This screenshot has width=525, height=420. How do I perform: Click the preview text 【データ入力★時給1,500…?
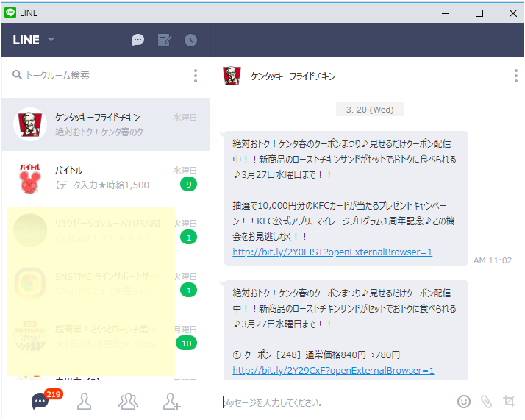point(106,185)
